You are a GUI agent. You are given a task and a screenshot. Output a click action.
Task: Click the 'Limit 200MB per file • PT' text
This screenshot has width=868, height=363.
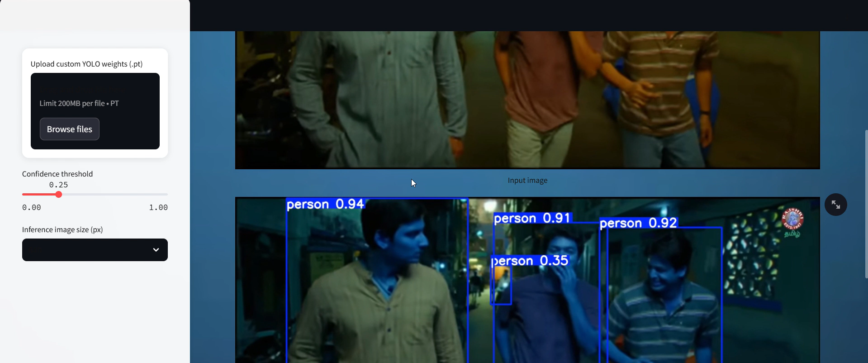(79, 103)
